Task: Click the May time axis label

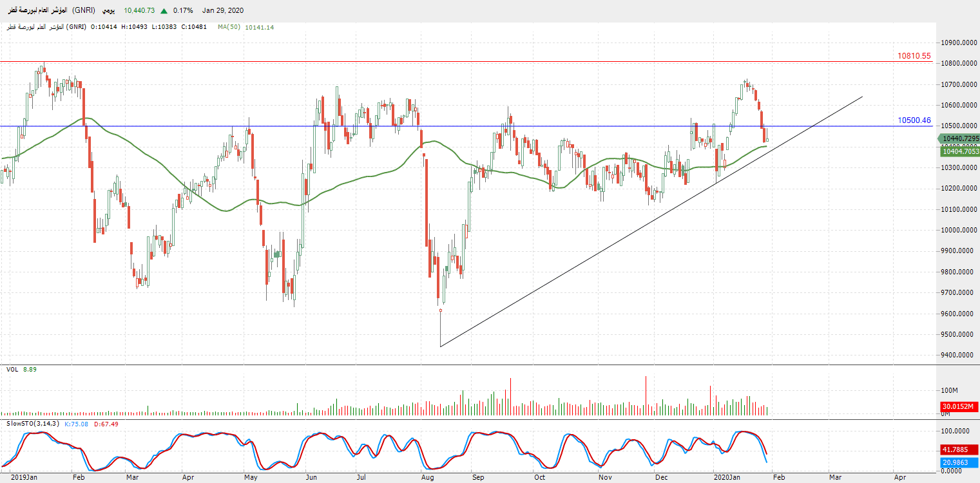Action: pos(251,477)
